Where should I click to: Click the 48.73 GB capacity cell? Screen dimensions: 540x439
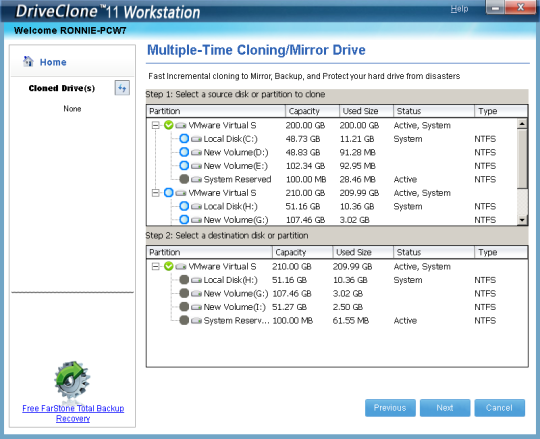[x=303, y=139]
